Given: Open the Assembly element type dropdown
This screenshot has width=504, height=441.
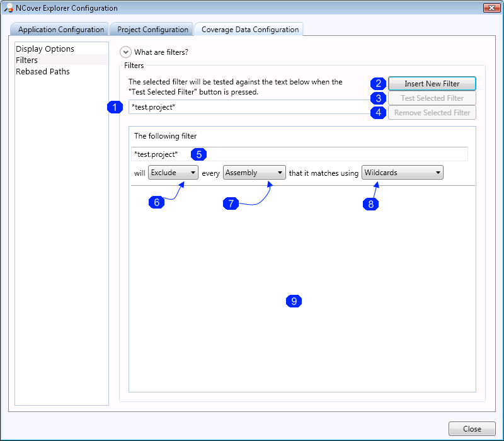Looking at the screenshot, I should [x=255, y=173].
